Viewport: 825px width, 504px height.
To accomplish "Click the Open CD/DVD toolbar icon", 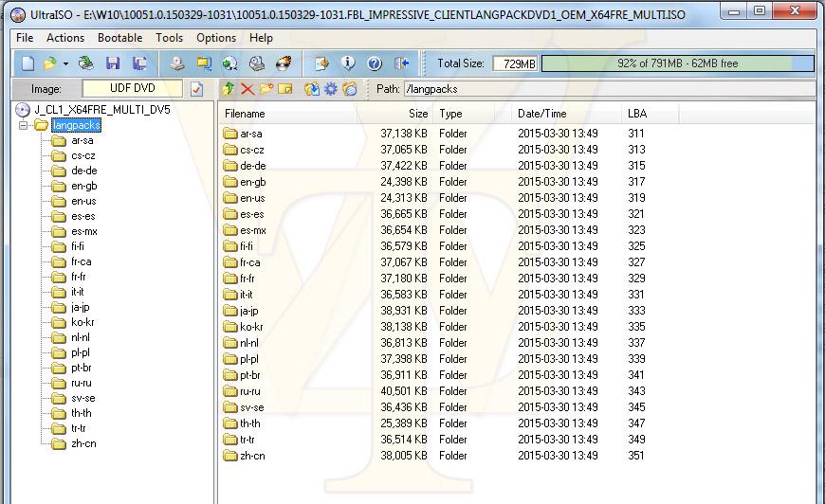I will tap(85, 63).
